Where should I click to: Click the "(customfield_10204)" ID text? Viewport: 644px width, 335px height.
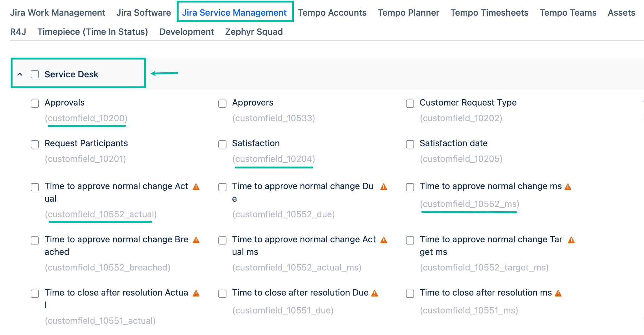coord(274,159)
